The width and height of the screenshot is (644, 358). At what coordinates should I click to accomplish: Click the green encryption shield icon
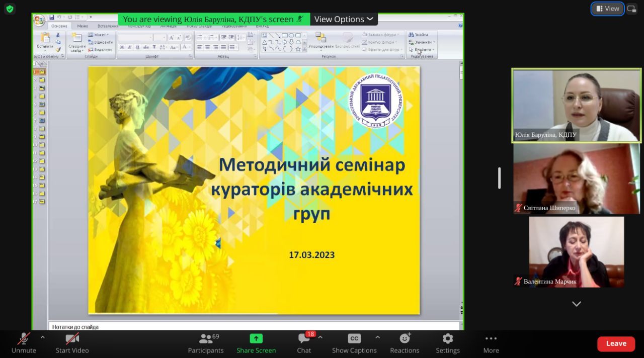click(x=10, y=9)
